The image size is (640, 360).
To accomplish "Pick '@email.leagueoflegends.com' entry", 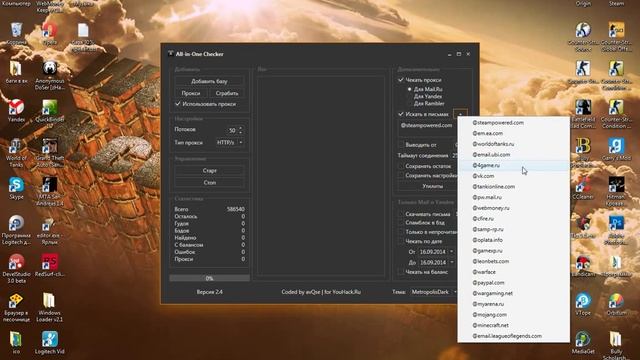I will coord(513,336).
